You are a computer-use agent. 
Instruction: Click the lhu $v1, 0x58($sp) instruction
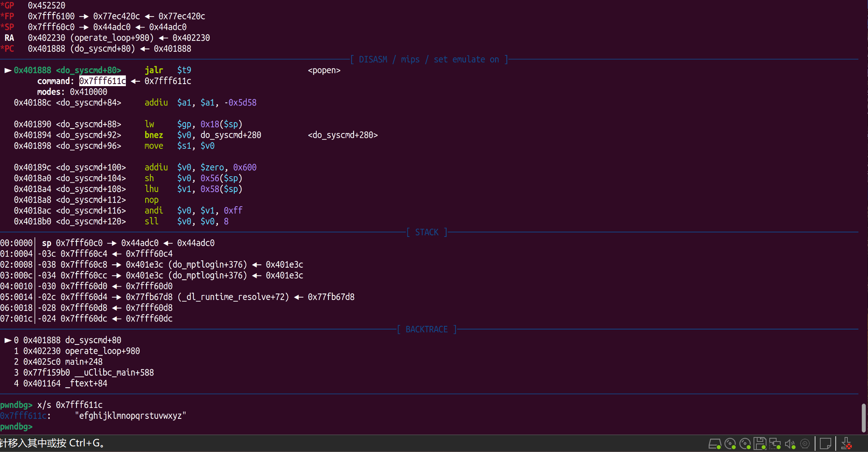click(193, 189)
